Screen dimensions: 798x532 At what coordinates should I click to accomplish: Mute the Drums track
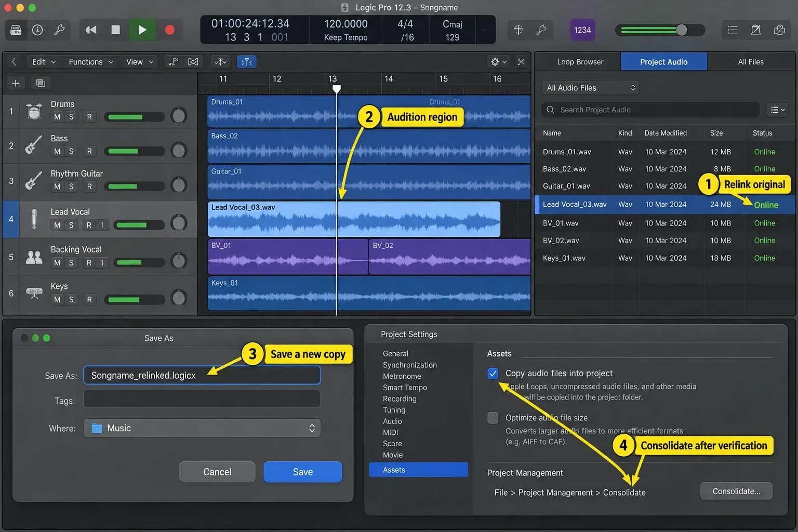pyautogui.click(x=57, y=117)
